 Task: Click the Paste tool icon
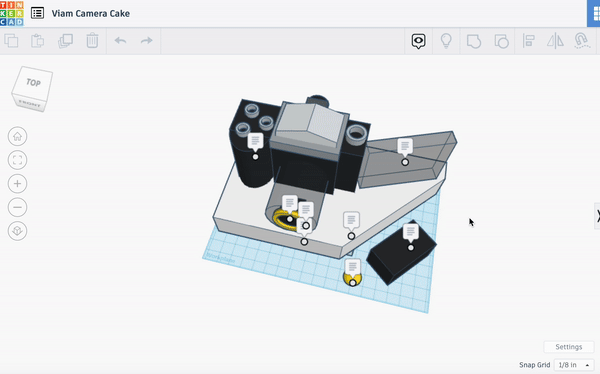tap(38, 41)
